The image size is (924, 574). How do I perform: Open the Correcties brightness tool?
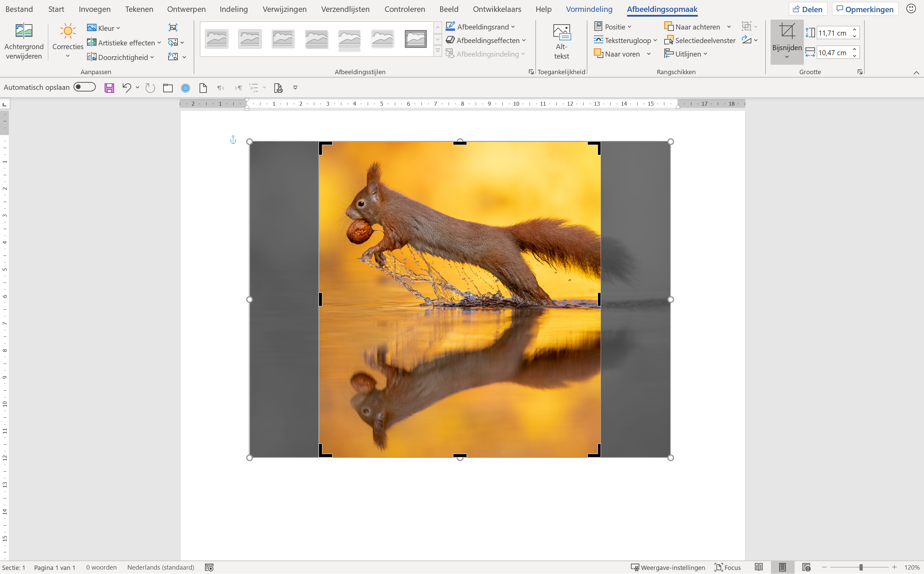point(67,31)
